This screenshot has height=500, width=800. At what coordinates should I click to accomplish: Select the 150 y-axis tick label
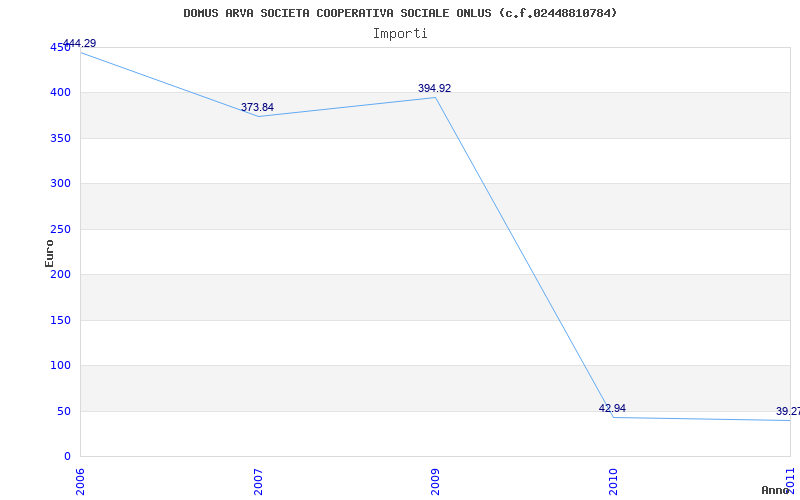click(x=60, y=320)
